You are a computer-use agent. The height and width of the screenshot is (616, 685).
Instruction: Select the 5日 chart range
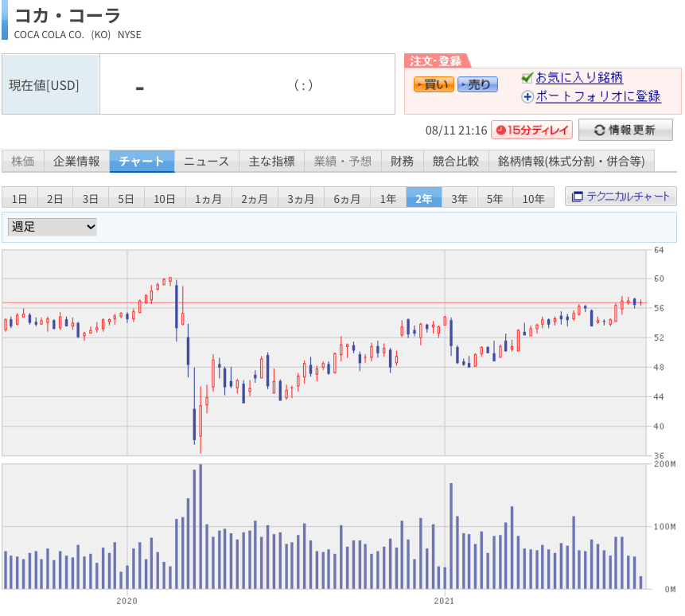[126, 199]
